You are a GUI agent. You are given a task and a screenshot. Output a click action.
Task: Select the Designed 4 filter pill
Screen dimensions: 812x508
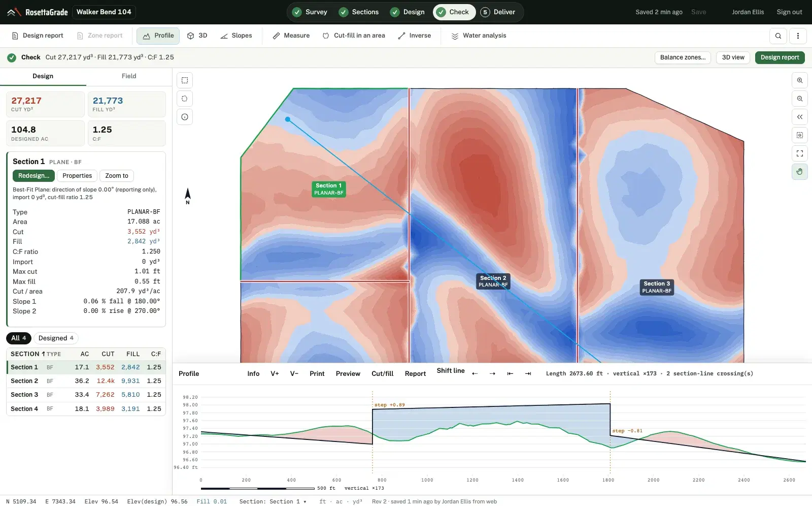point(56,338)
